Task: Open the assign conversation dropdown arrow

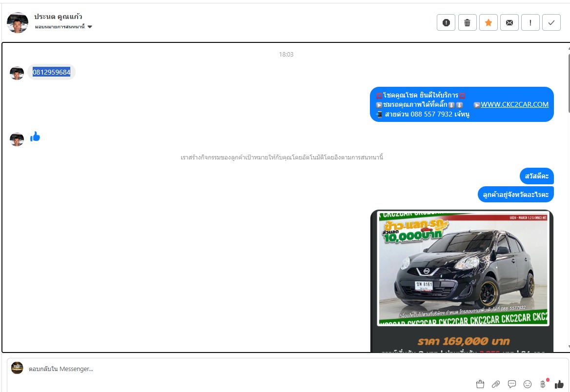Action: tap(90, 26)
